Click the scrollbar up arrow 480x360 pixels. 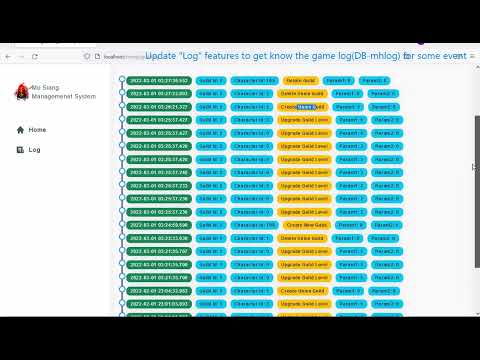pyautogui.click(x=477, y=67)
